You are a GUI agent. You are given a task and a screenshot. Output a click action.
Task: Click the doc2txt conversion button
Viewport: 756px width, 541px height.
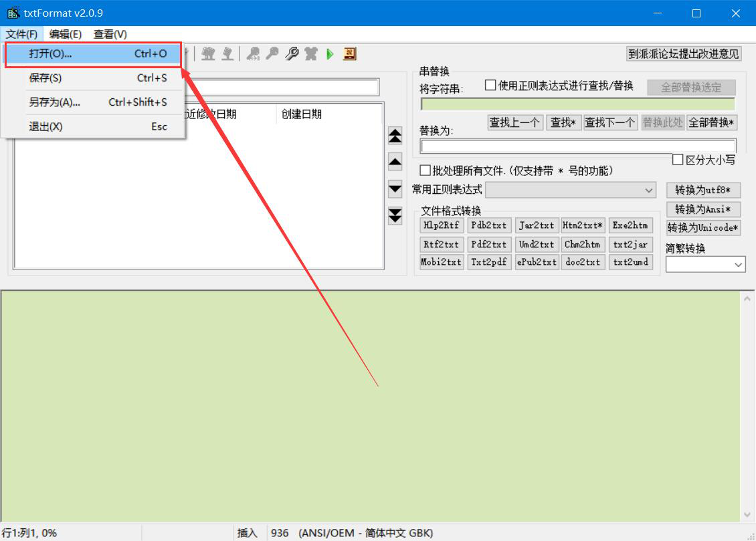583,262
